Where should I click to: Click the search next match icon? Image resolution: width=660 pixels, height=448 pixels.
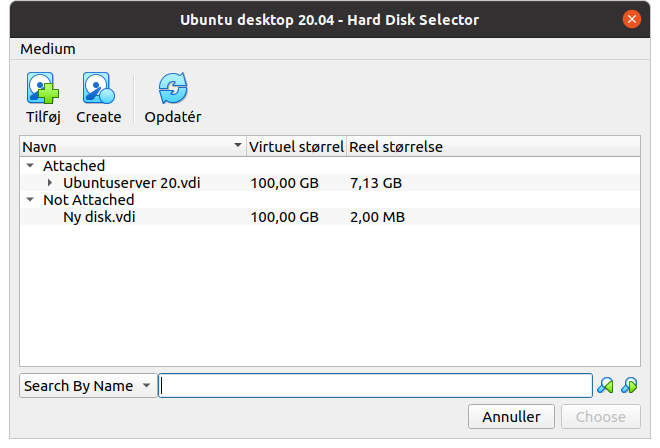(629, 385)
